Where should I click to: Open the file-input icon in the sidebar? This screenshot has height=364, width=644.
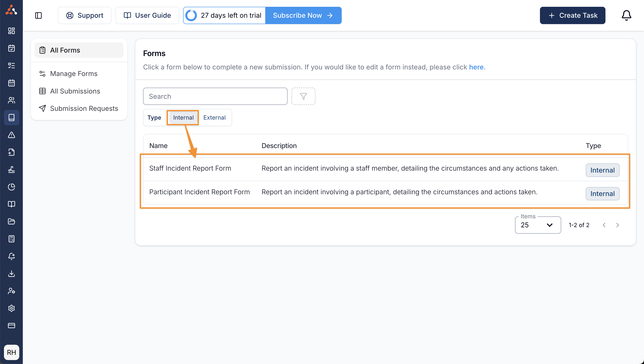coord(11,152)
